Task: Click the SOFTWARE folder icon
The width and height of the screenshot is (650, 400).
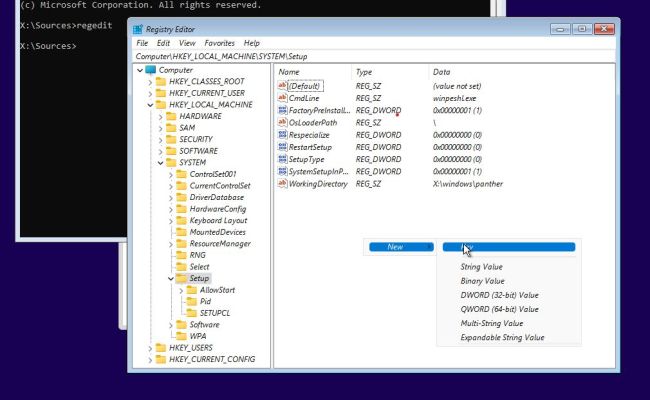Action: point(171,151)
